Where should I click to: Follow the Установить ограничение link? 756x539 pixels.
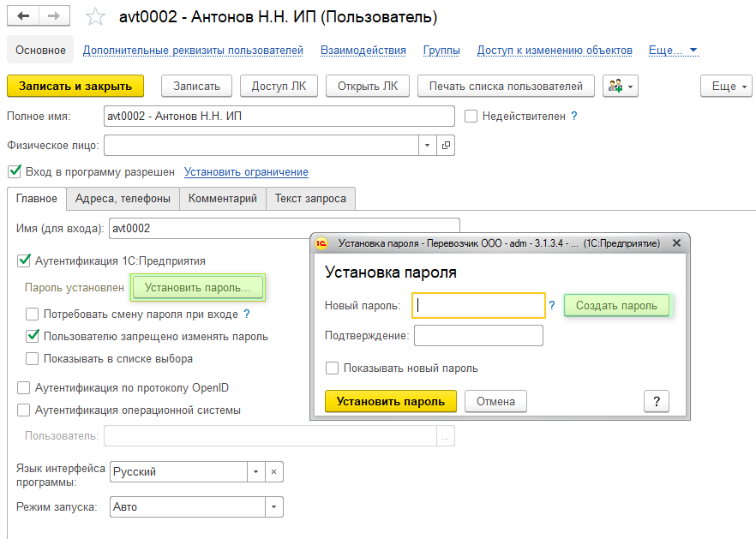point(246,172)
